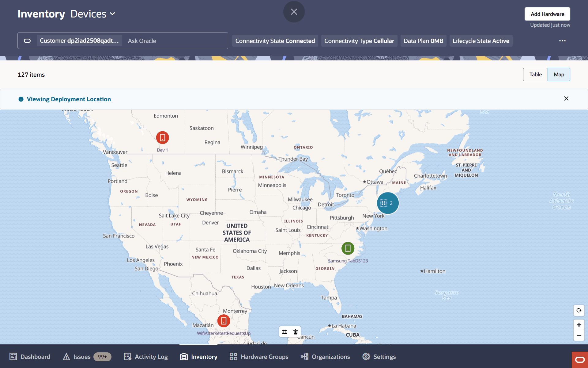Close the overlay with the round X button

pos(294,12)
